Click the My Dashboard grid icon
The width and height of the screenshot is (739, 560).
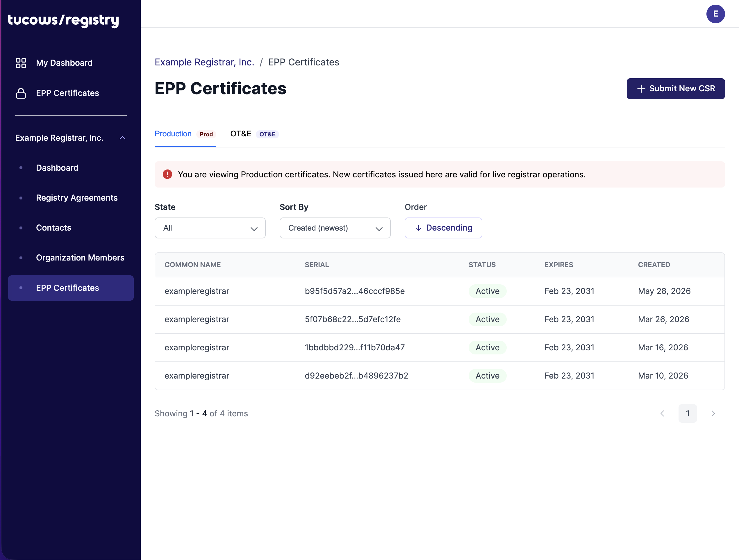[21, 63]
